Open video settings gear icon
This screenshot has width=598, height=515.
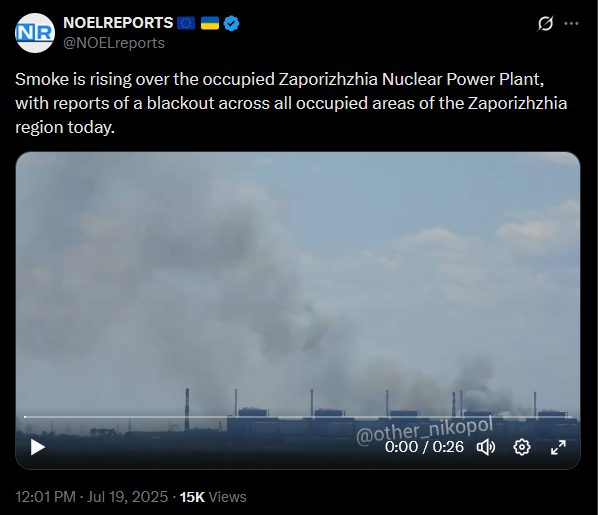pyautogui.click(x=522, y=447)
